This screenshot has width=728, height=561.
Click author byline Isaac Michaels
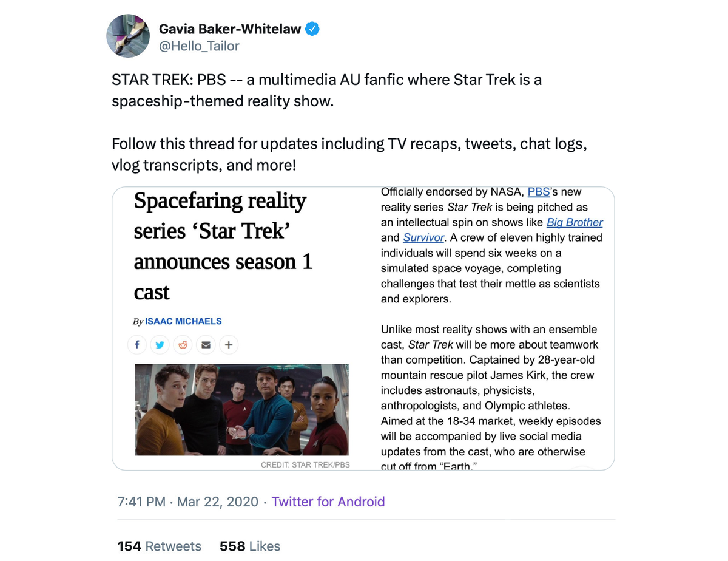click(x=183, y=321)
